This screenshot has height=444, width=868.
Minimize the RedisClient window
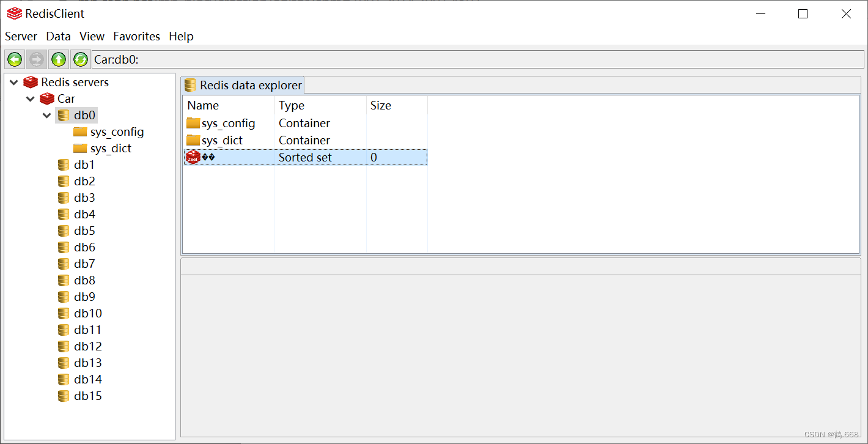pyautogui.click(x=760, y=13)
